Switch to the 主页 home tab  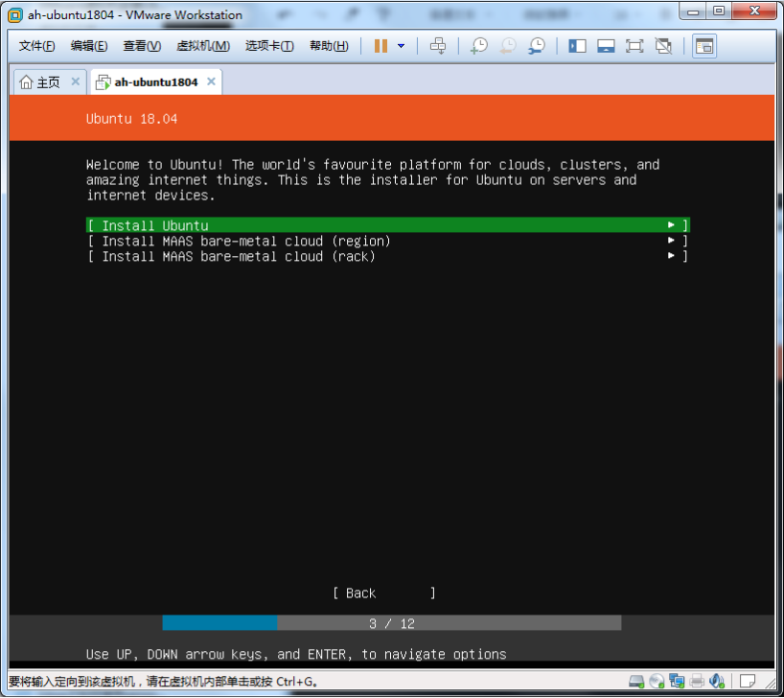point(40,82)
